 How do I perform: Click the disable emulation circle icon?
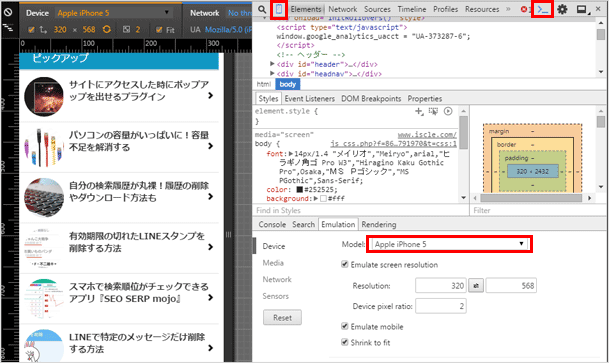tap(8, 12)
